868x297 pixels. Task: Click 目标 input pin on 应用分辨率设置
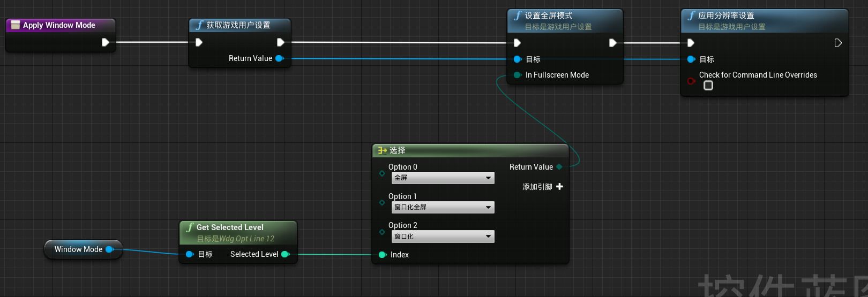(x=691, y=59)
